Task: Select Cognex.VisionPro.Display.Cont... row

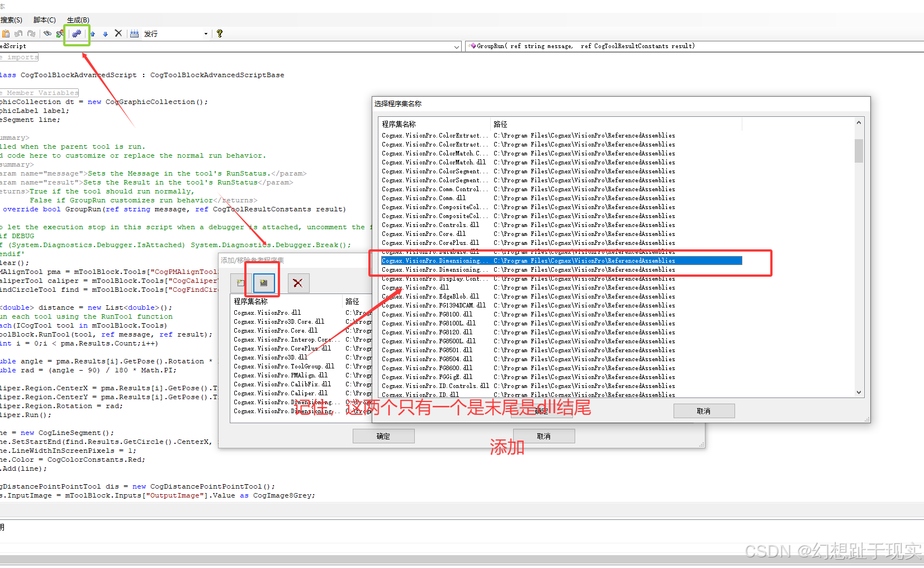Action: (561, 278)
